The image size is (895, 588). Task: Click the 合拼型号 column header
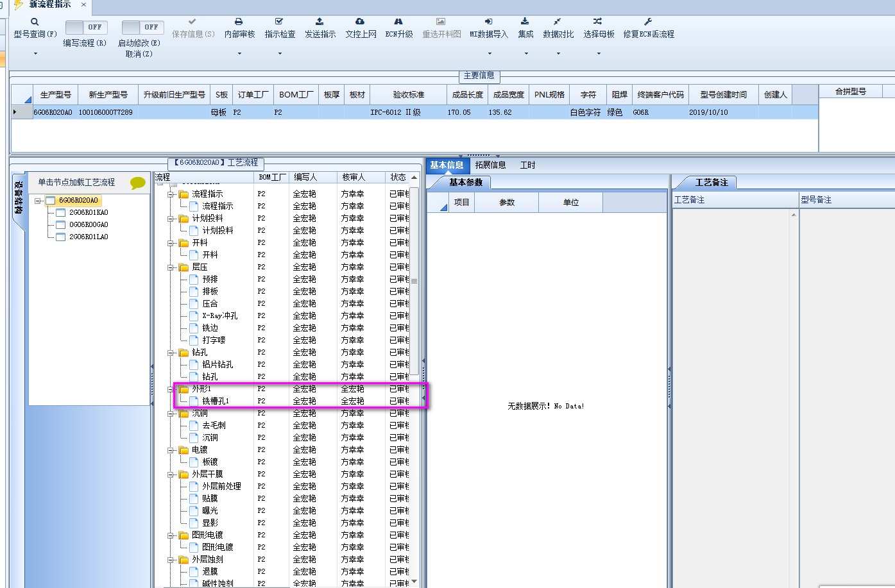click(850, 92)
